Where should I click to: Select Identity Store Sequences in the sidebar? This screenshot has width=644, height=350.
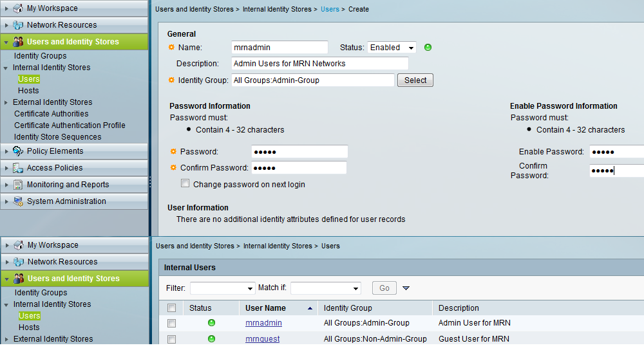[57, 137]
